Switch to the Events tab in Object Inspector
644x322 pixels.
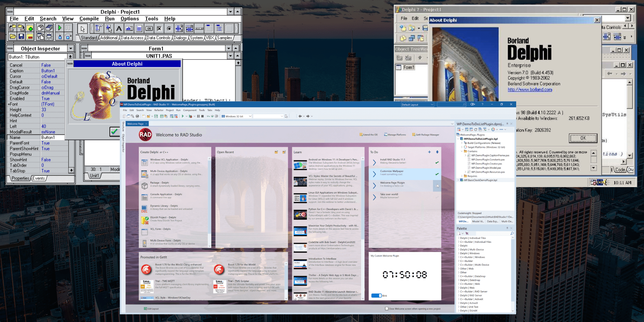click(x=39, y=178)
